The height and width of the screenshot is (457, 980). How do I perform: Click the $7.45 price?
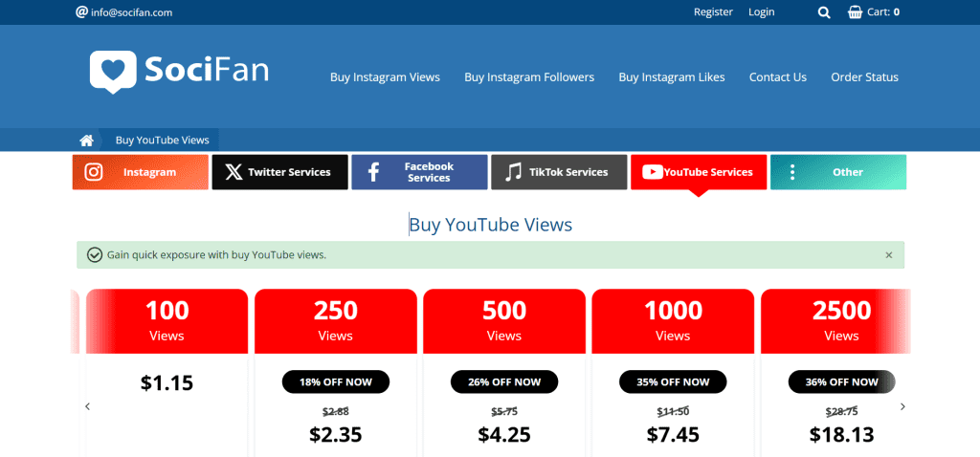coord(673,434)
